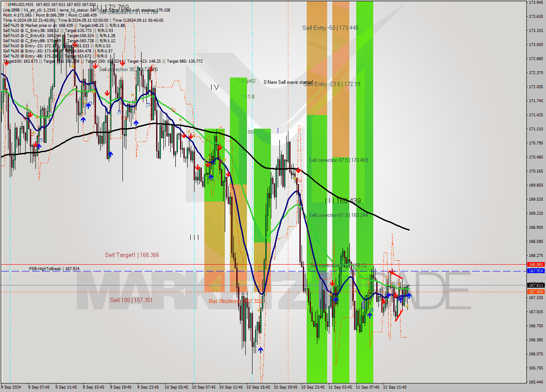Image resolution: width=546 pixels, height=392 pixels.
Task: Click the '10 Sep 19:45' time label
Action: pos(285,388)
